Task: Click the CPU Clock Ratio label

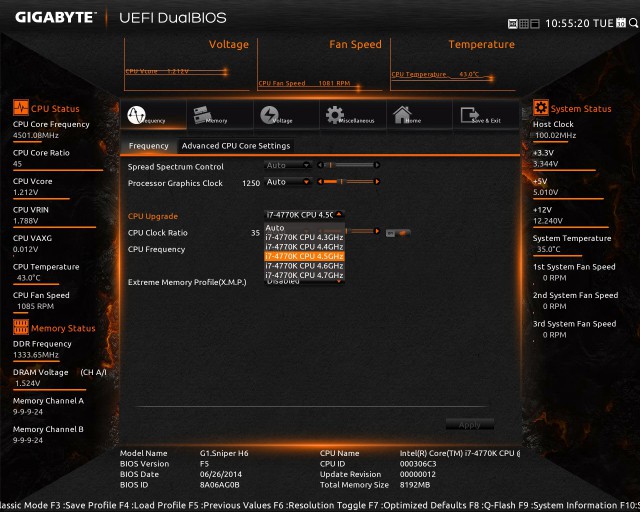Action: click(158, 233)
